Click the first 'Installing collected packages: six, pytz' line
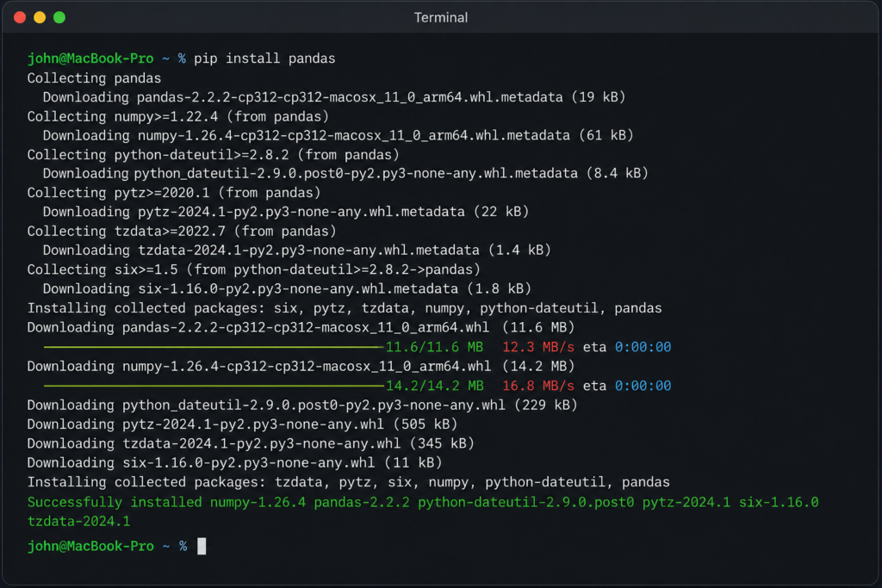 pos(345,308)
